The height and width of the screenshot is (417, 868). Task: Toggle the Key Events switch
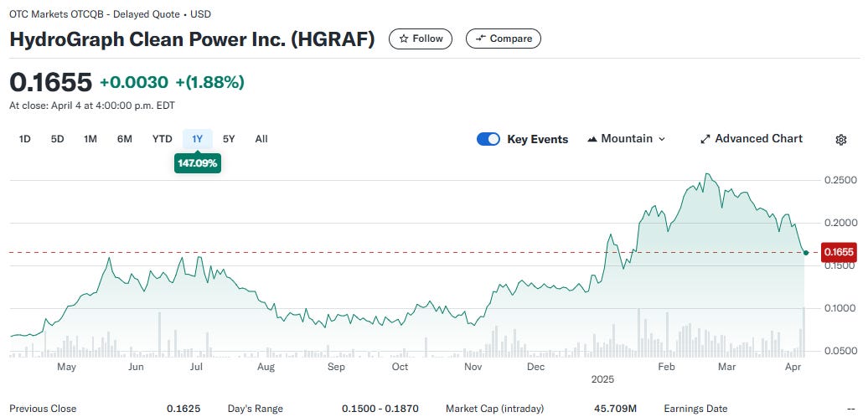[x=488, y=139]
